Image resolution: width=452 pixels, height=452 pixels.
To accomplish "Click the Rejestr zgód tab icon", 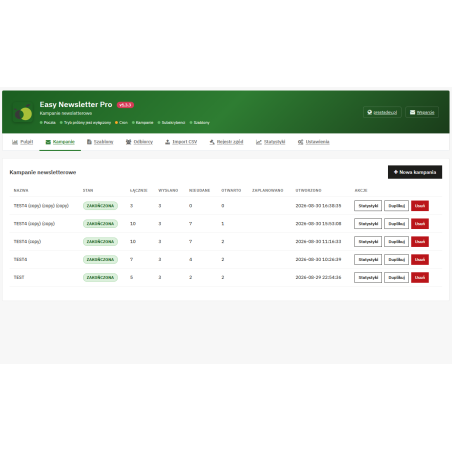I will click(212, 142).
